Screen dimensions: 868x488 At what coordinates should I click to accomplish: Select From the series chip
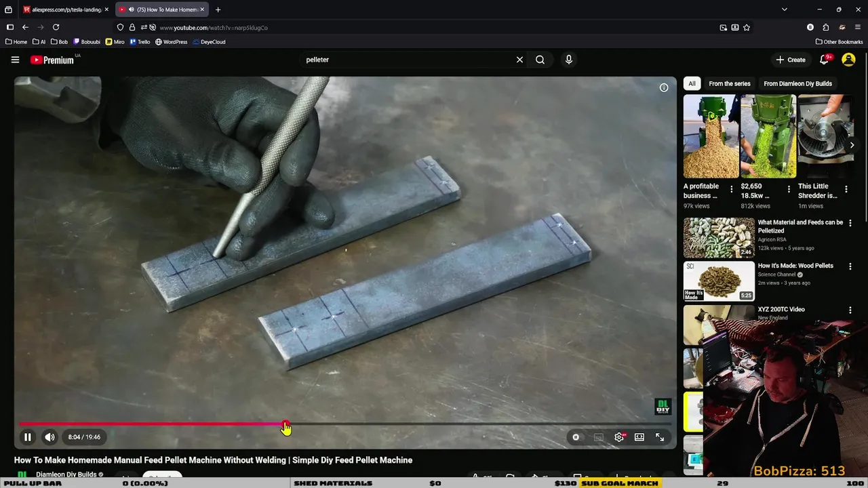click(x=730, y=83)
